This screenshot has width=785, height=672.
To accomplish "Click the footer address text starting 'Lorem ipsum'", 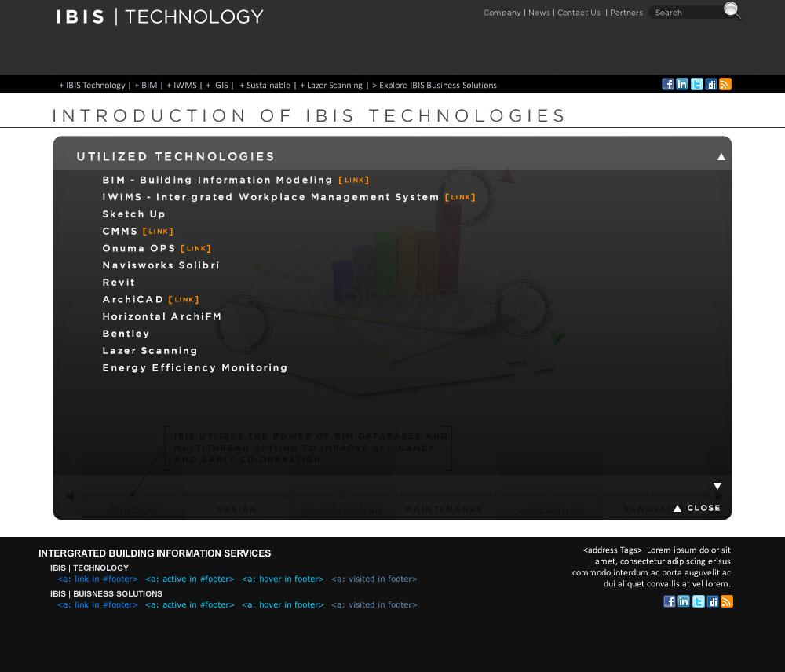I will (652, 567).
